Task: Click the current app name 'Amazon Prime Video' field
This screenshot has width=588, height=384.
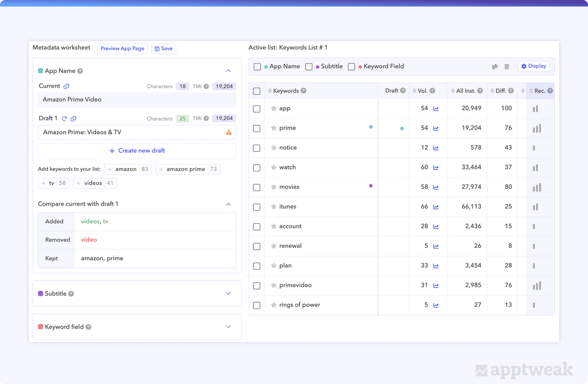Action: pyautogui.click(x=137, y=99)
